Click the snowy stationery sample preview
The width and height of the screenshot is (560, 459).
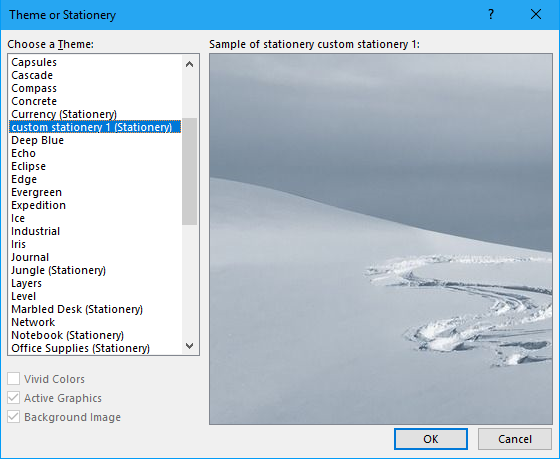[x=381, y=239]
